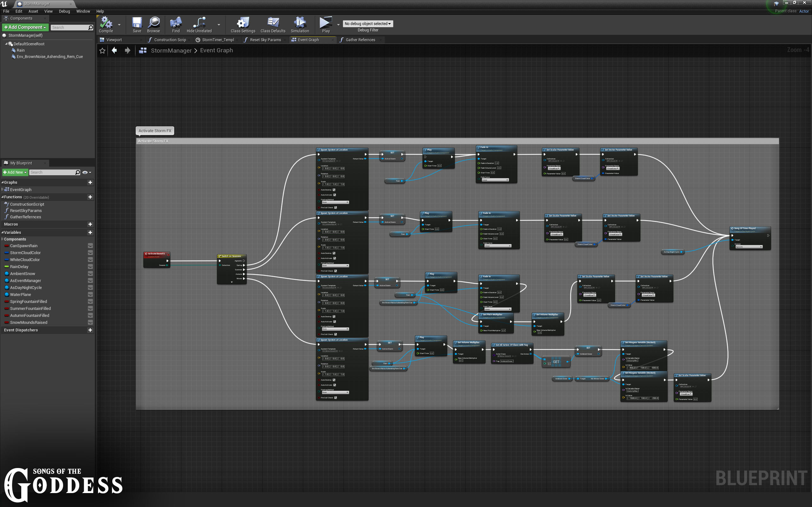Open the debug object filter dropdown
812x507 pixels.
(x=367, y=24)
